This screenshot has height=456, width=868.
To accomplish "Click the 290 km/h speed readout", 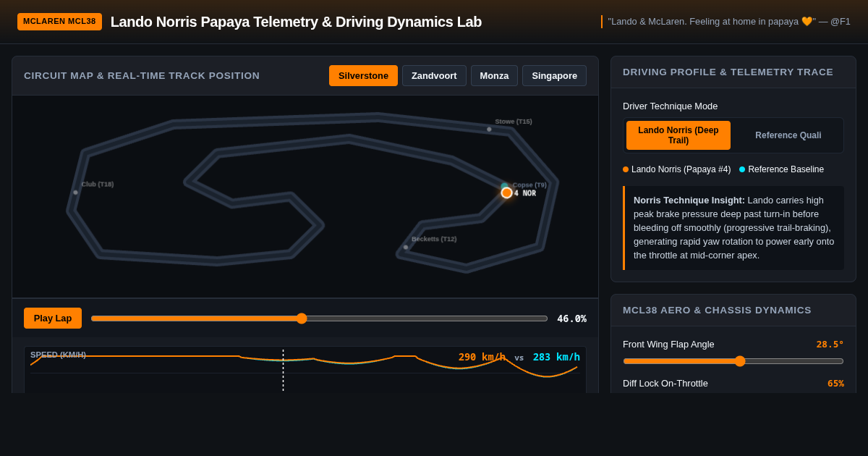I will tap(482, 357).
